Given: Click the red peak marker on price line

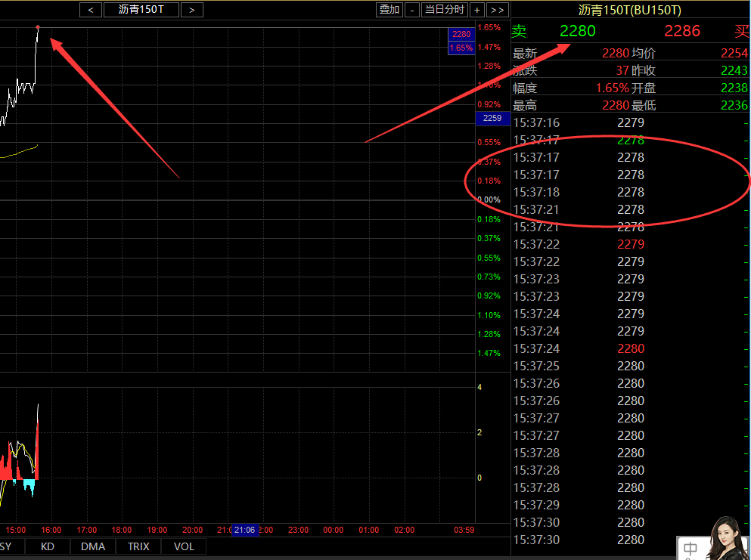Looking at the screenshot, I should 38,28.
